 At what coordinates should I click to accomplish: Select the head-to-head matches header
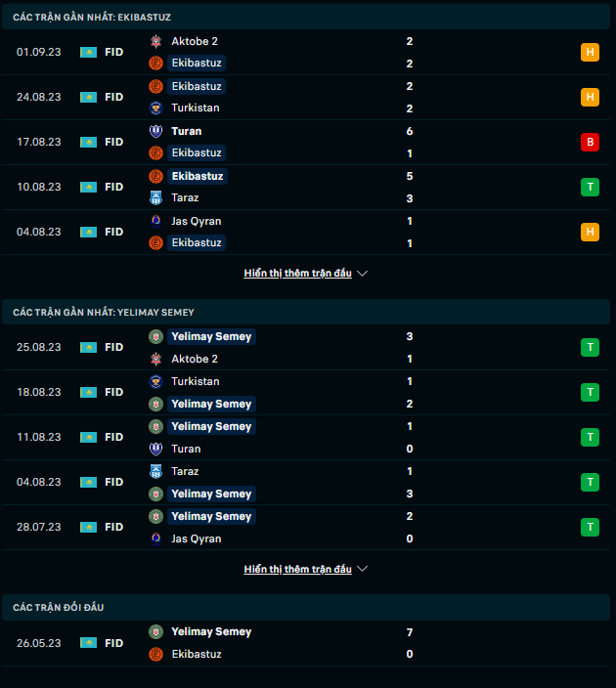tap(59, 607)
